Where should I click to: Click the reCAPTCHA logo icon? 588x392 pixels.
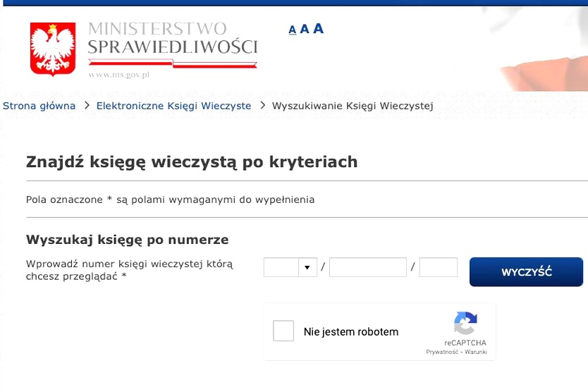click(x=465, y=323)
